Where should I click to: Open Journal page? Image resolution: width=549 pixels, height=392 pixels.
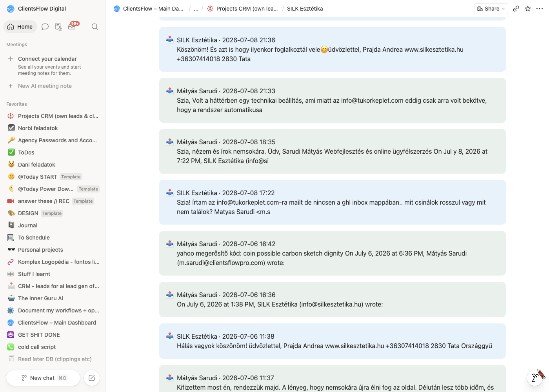click(53, 225)
